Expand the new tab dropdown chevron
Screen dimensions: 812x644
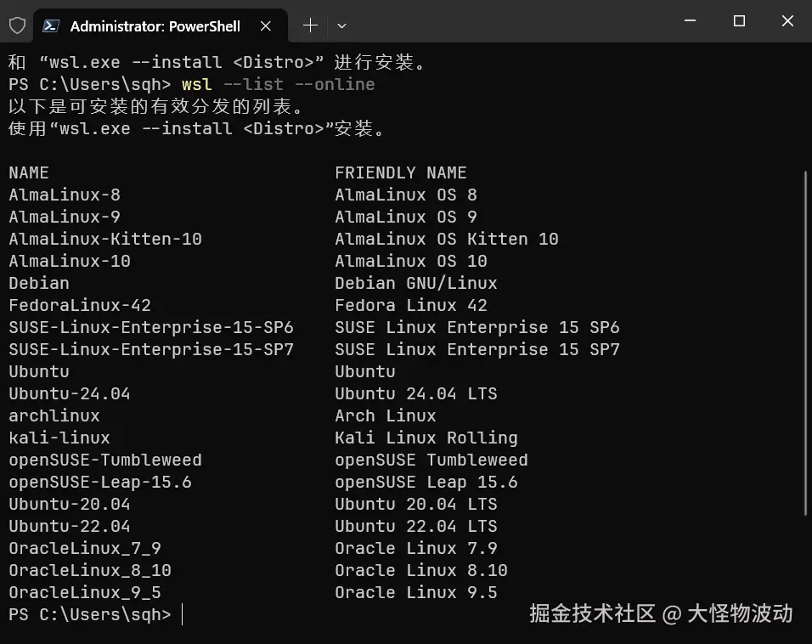341,25
